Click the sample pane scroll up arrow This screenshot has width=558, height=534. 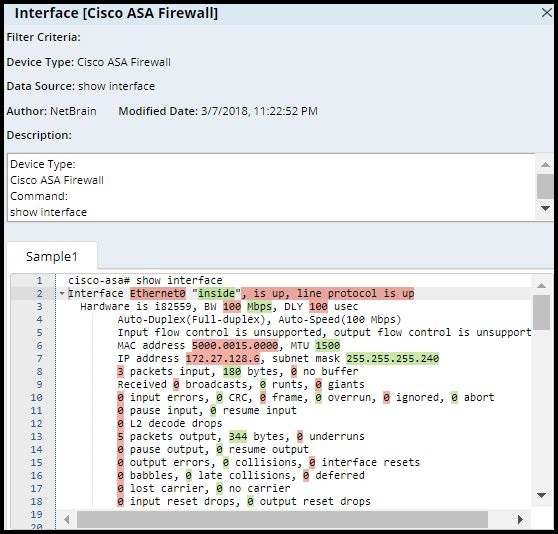541,285
